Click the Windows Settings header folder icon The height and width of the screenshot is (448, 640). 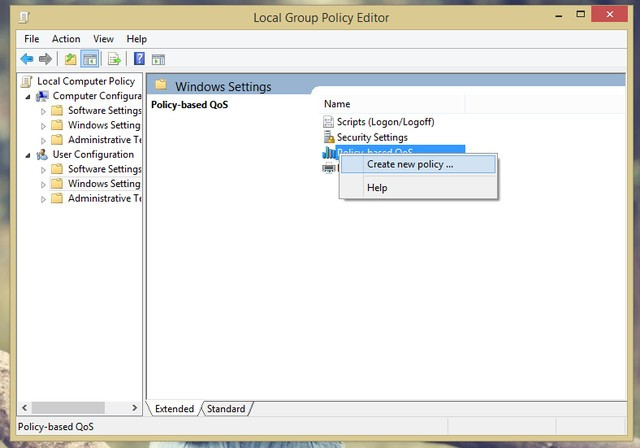pos(161,84)
